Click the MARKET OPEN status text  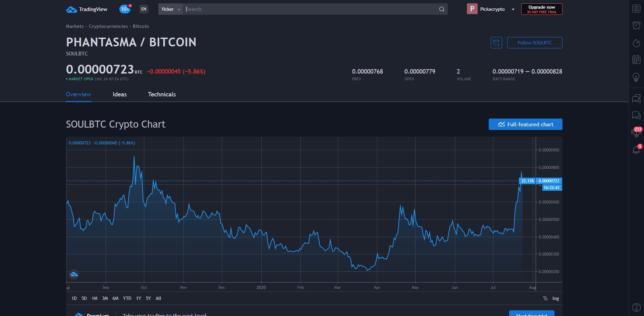tap(80, 79)
